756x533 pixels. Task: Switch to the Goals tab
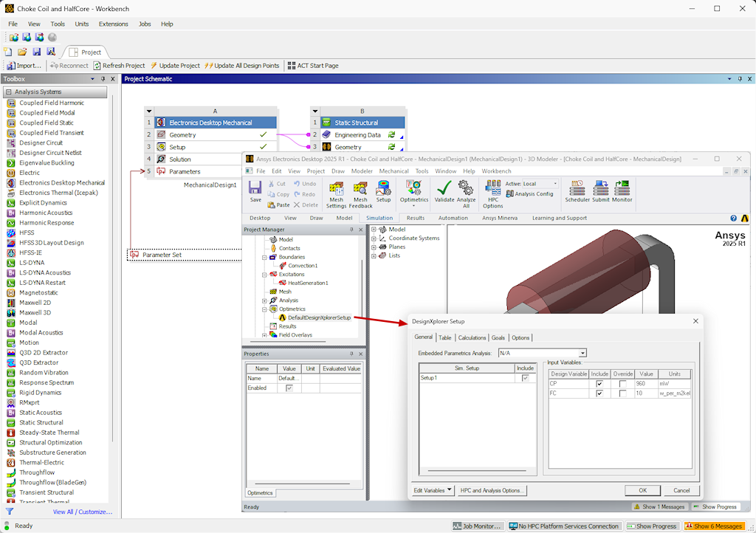tap(498, 337)
